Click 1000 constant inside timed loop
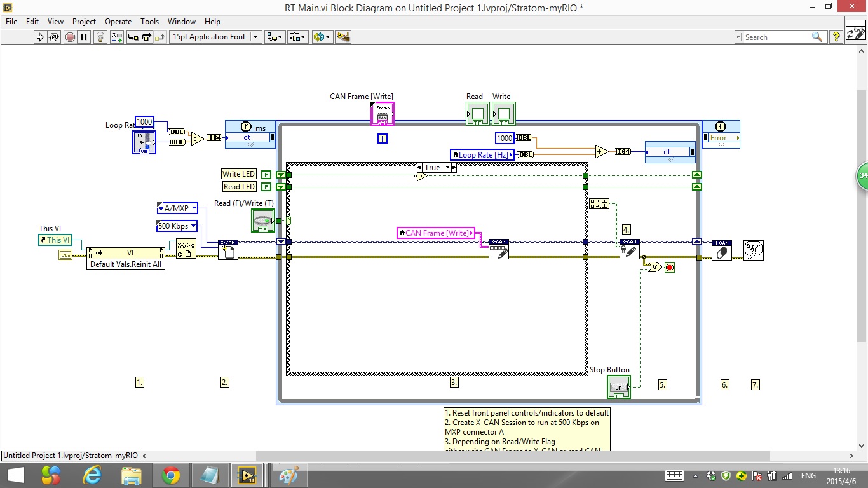Screen dimensions: 868x488 coord(505,138)
